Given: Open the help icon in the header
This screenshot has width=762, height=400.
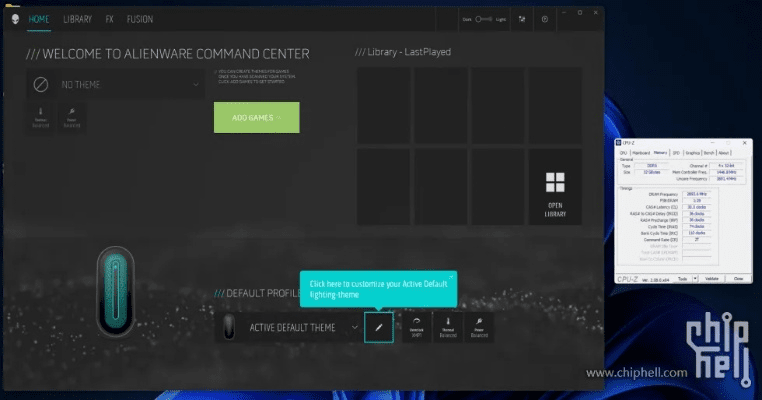Looking at the screenshot, I should click(544, 19).
